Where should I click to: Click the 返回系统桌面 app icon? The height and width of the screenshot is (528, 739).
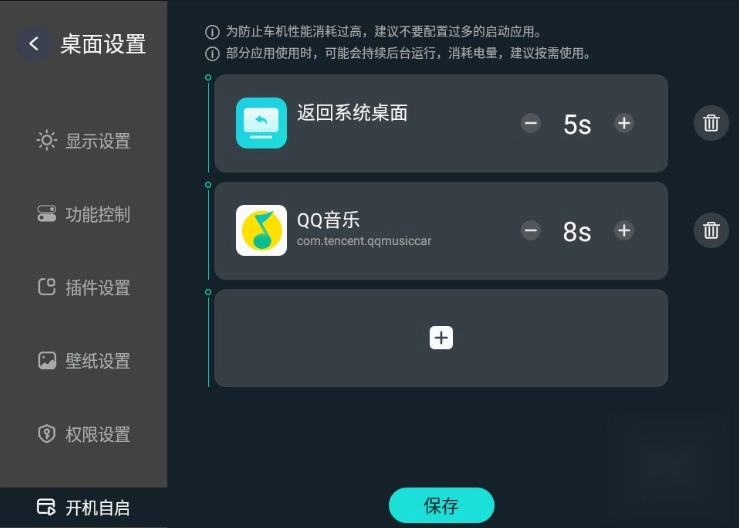(261, 123)
